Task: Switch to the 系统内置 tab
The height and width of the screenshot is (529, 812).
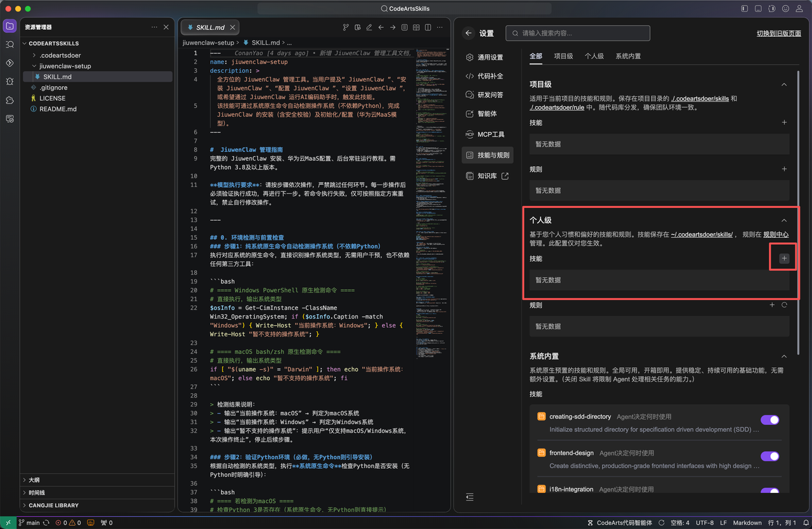Action: 628,56
